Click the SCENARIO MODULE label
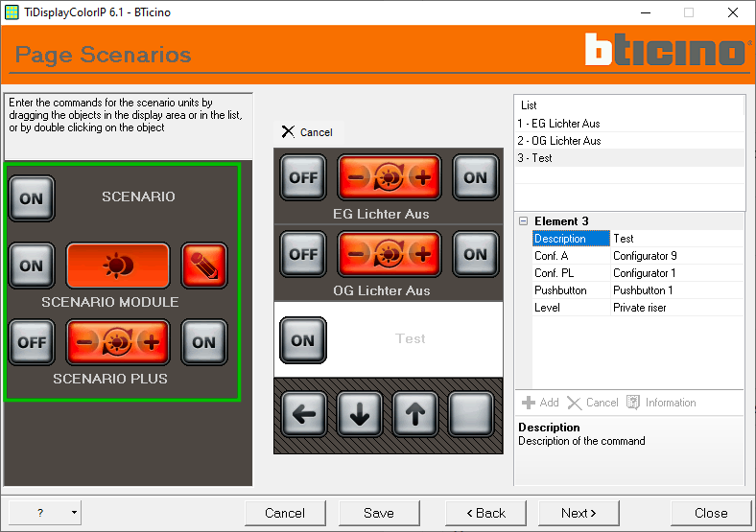Image resolution: width=756 pixels, height=532 pixels. tap(110, 302)
